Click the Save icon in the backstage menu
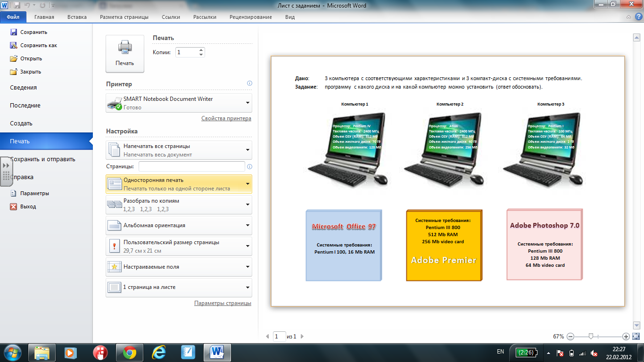 tap(14, 32)
